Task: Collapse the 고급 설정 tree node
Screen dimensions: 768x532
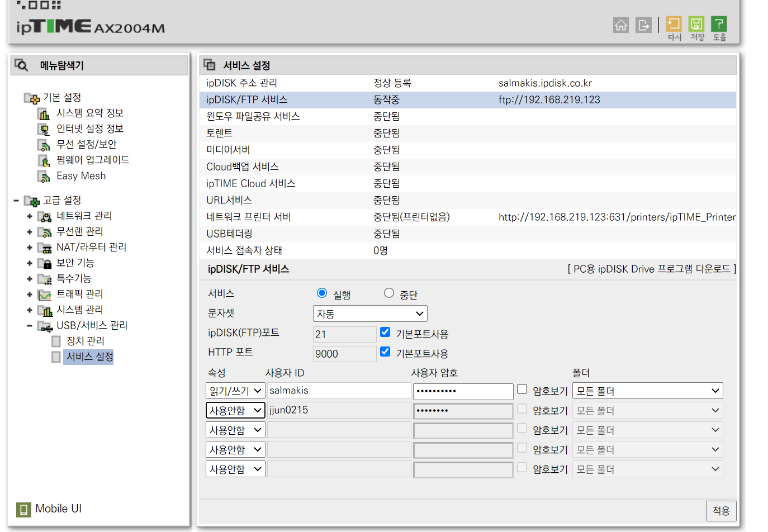Action: (16, 201)
